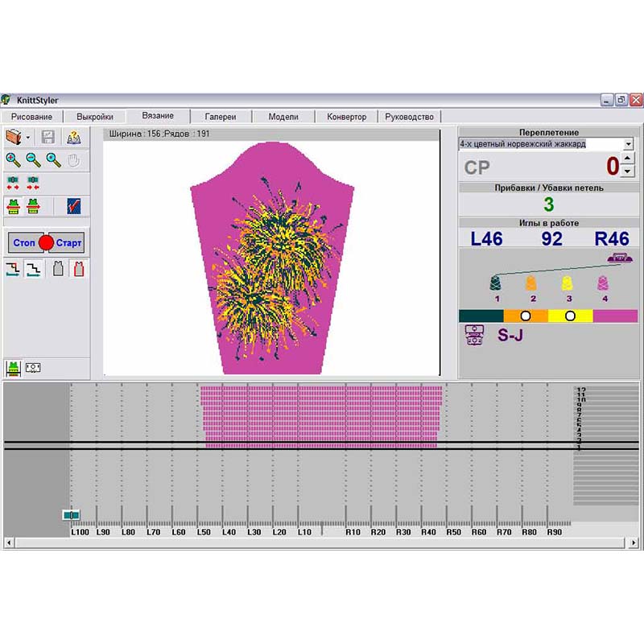This screenshot has height=644, width=644.
Task: Zoom in with the plus magnifier
Action: coord(13,160)
